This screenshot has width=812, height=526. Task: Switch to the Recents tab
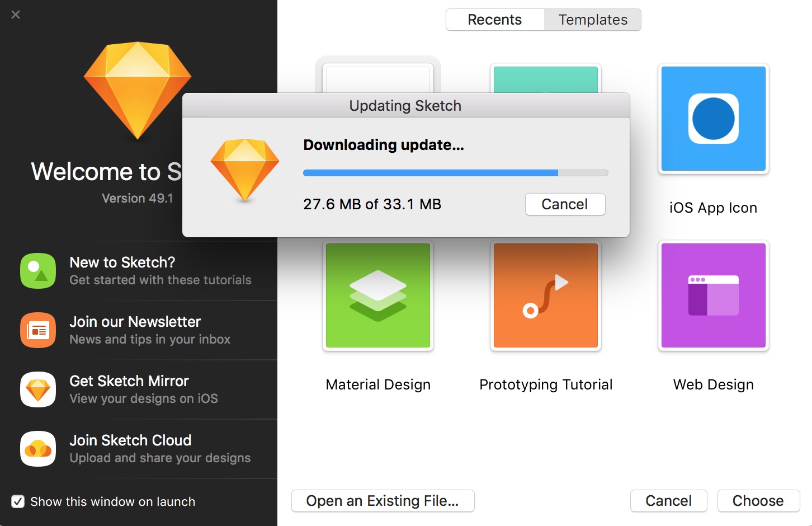[x=495, y=20]
